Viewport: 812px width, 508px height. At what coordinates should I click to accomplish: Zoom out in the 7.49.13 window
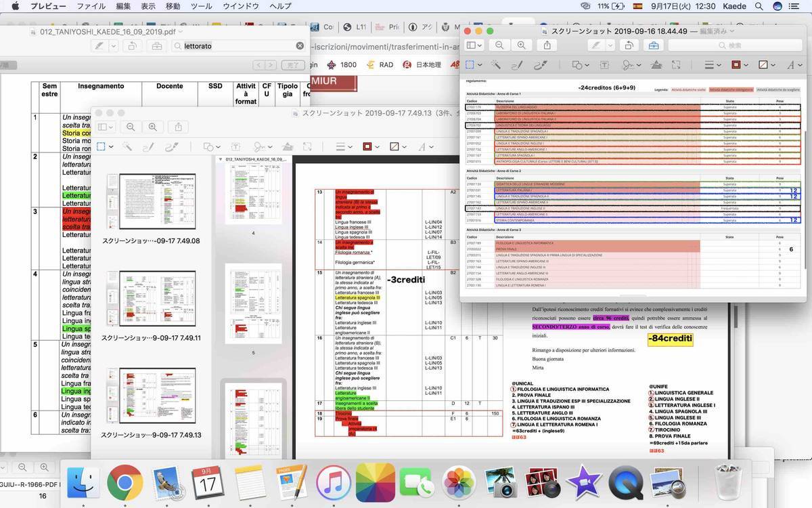click(131, 127)
